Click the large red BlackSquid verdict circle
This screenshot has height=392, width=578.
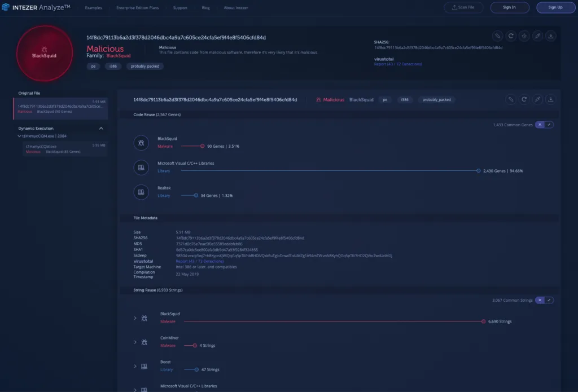(44, 54)
